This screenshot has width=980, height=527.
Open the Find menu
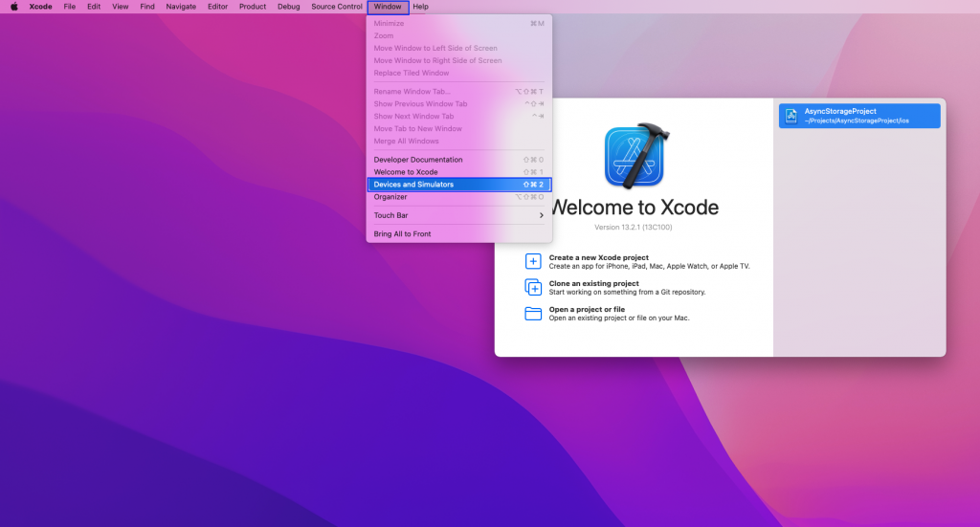pos(147,7)
